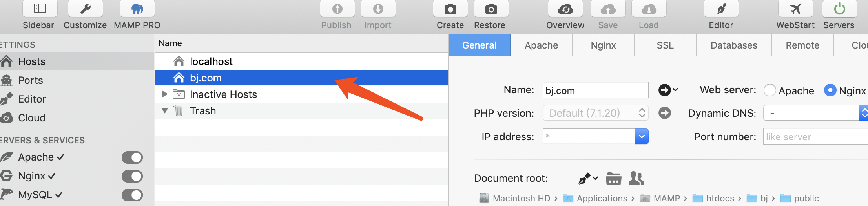Select Apache under Servers & Services
Screen dimensions: 868x206
pos(36,157)
